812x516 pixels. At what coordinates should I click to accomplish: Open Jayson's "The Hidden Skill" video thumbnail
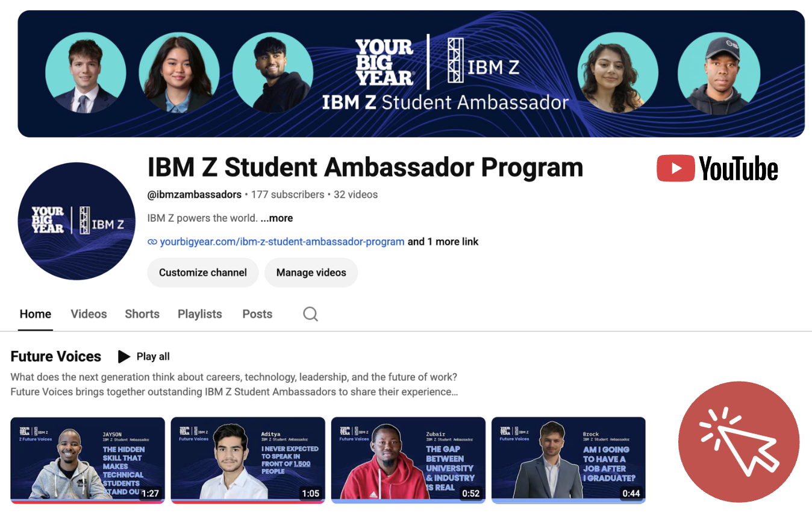87,460
